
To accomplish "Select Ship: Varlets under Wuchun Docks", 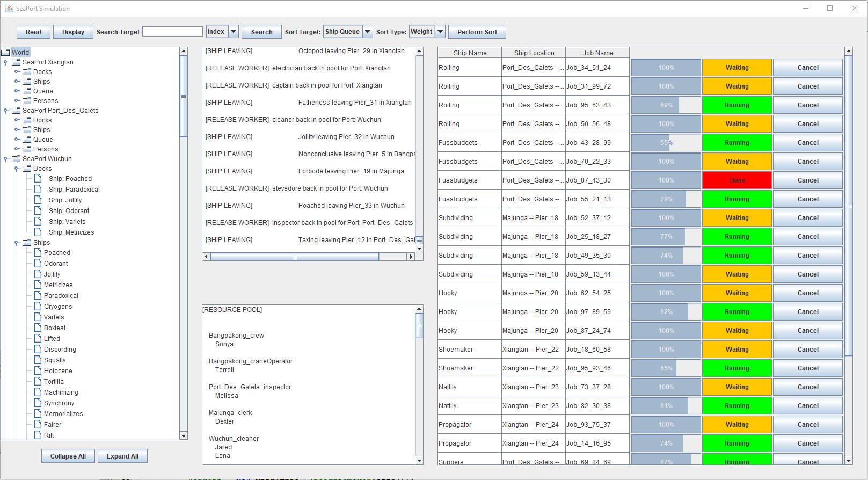I will tap(67, 222).
